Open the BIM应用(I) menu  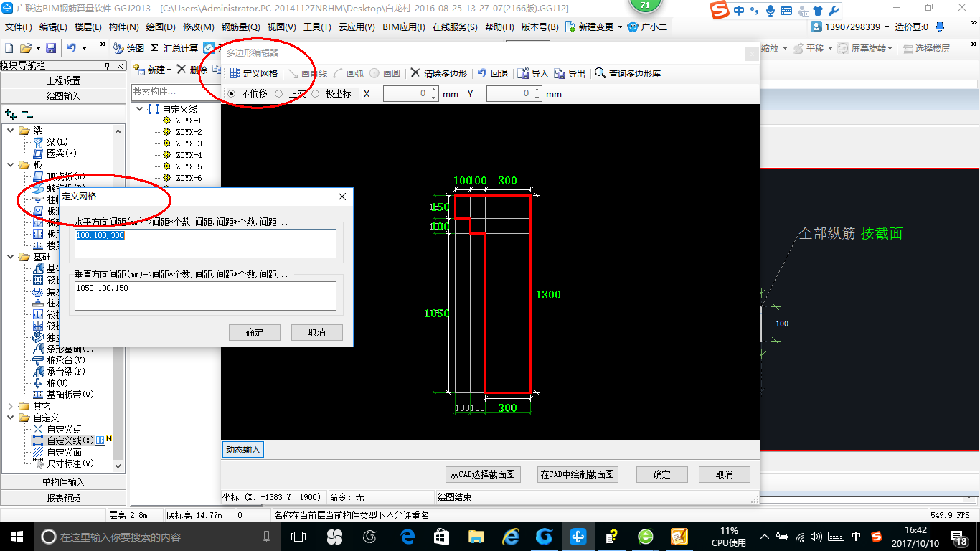403,27
